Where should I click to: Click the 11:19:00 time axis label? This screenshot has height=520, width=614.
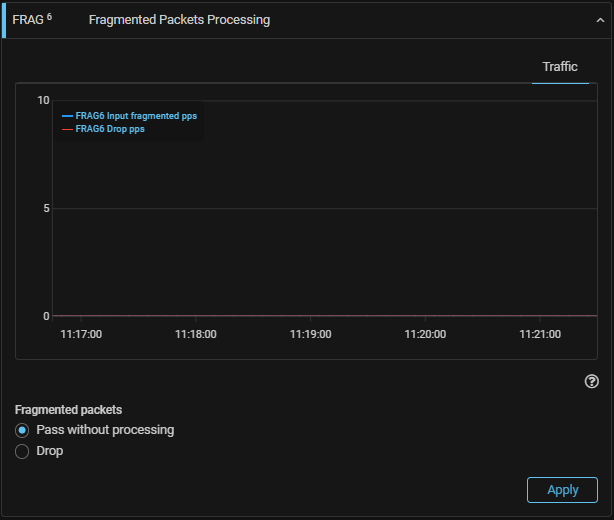tap(311, 334)
